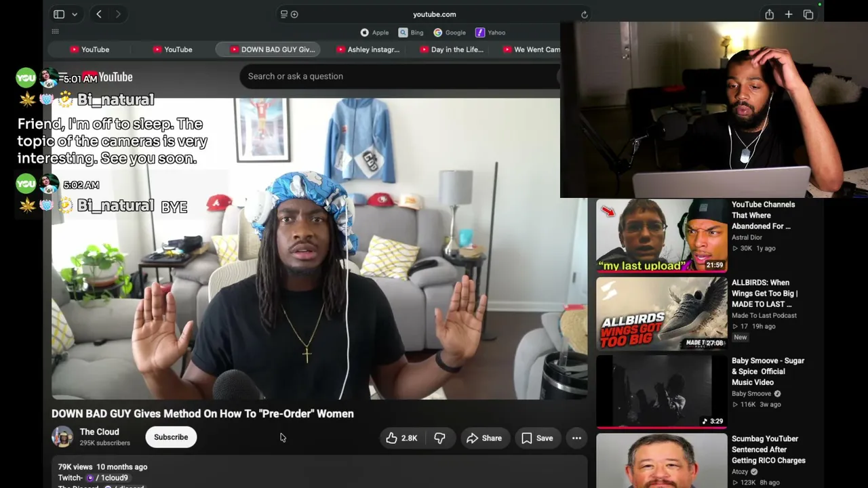The image size is (868, 488).
Task: Open the Astral Dior channel name
Action: pyautogui.click(x=747, y=237)
